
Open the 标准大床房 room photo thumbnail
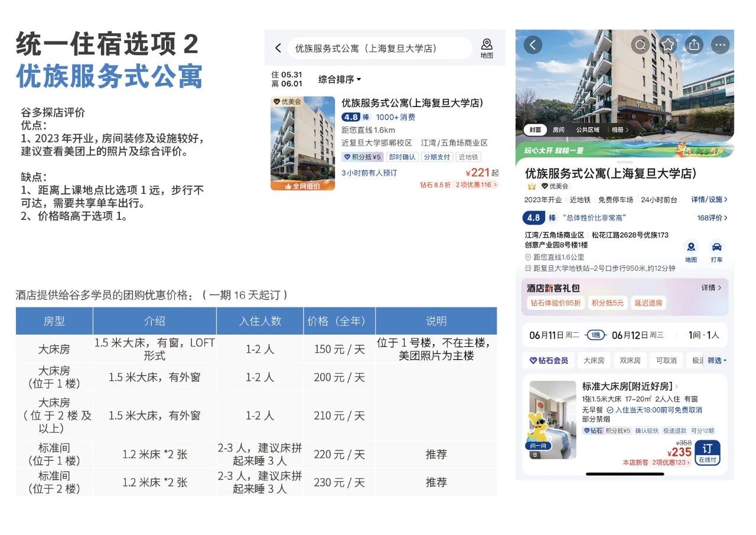coord(553,420)
